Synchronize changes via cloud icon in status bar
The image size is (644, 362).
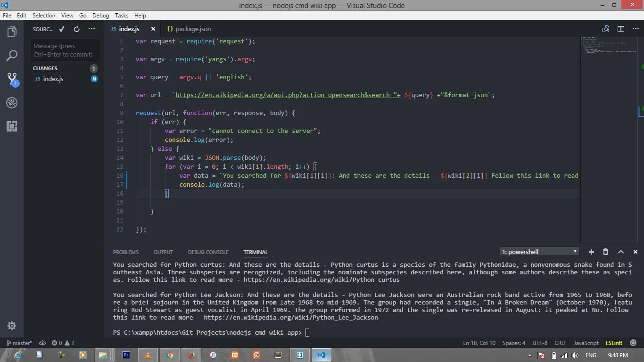(x=42, y=343)
